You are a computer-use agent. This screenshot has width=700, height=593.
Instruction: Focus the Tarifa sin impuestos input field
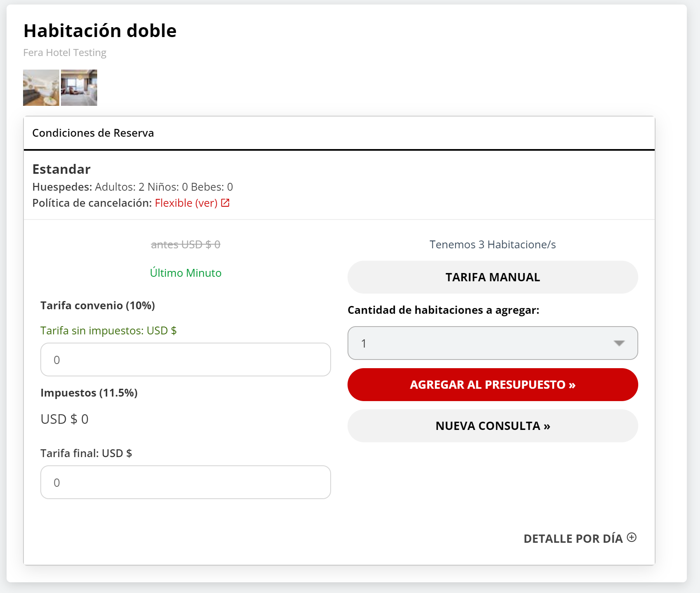point(185,360)
